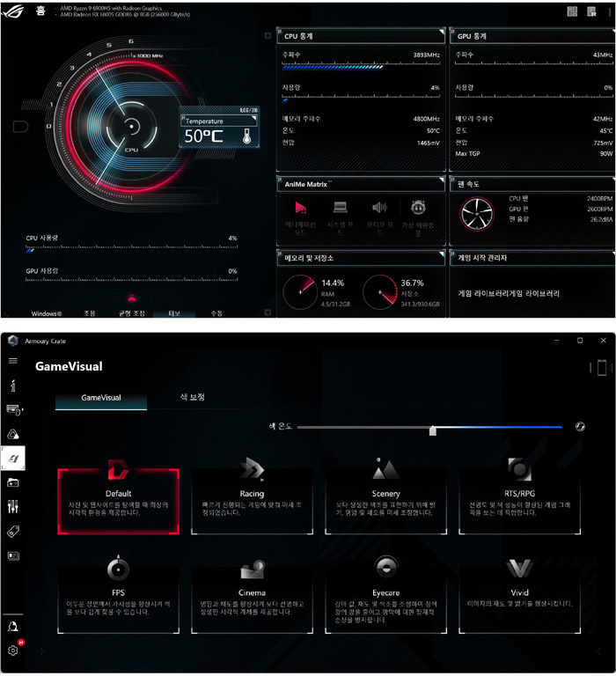Click the RAM amount text 4.5/31.2GB
The image size is (616, 676).
335,304
